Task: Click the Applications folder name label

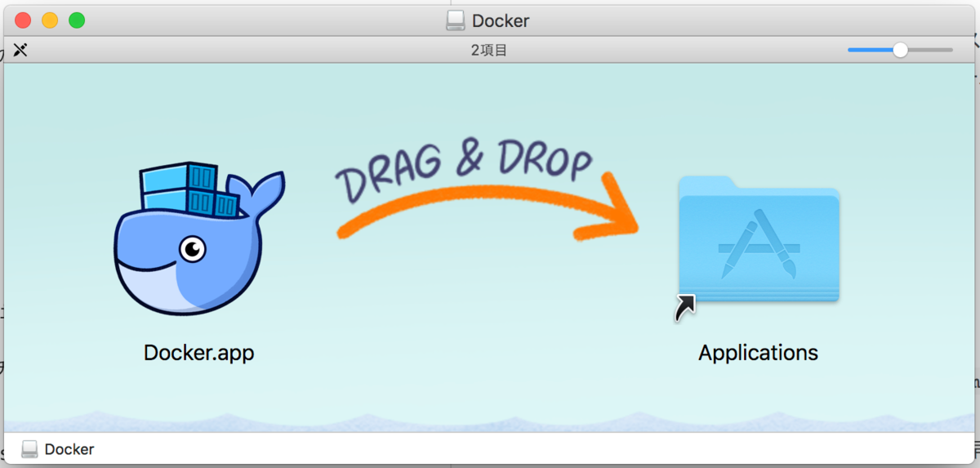Action: [x=758, y=353]
